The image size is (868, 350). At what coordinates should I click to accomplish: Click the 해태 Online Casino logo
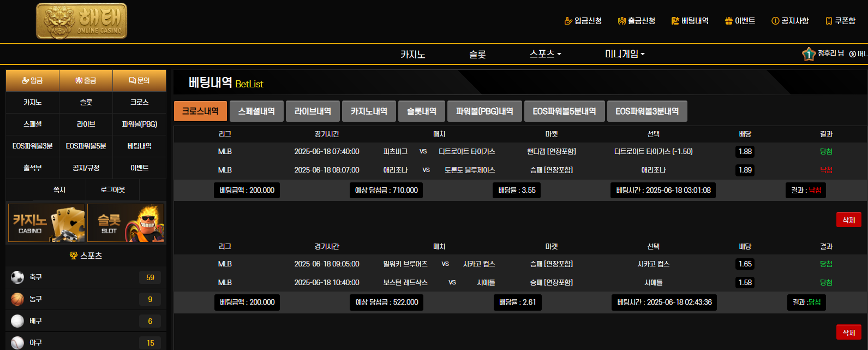[81, 21]
